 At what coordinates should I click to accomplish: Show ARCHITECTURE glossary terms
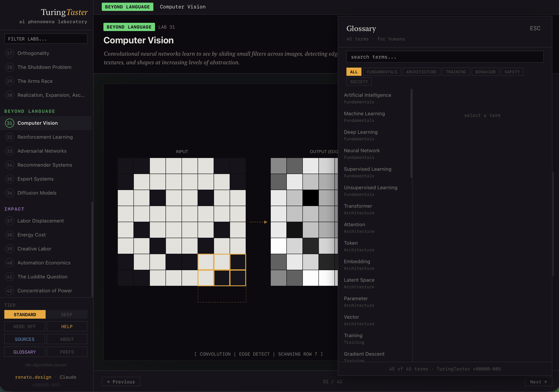click(x=421, y=72)
